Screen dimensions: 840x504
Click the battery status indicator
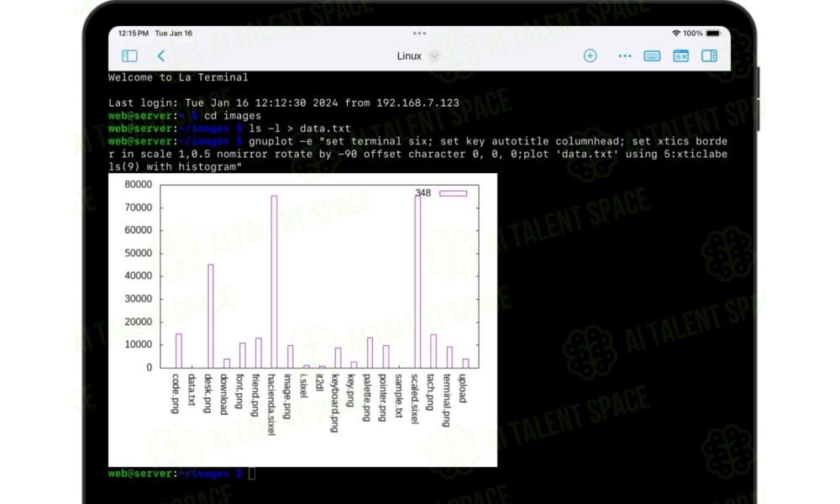coord(713,34)
